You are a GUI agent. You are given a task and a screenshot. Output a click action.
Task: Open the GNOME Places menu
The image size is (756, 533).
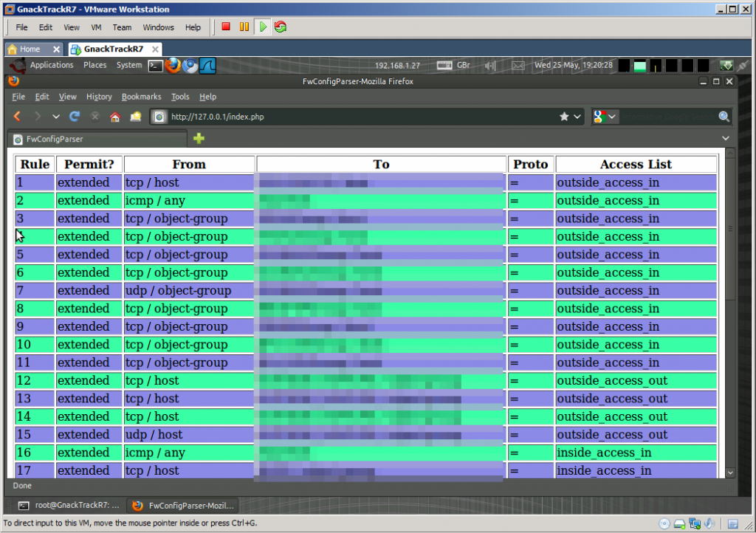click(94, 65)
